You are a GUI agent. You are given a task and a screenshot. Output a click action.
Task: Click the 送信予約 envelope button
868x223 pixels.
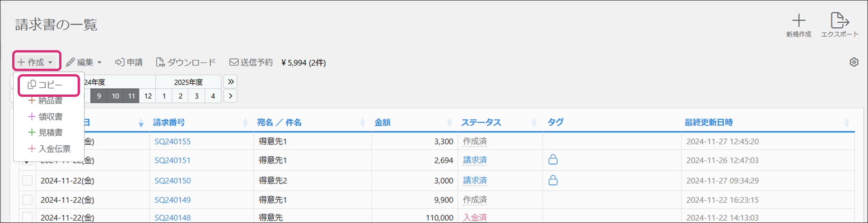[x=251, y=62]
